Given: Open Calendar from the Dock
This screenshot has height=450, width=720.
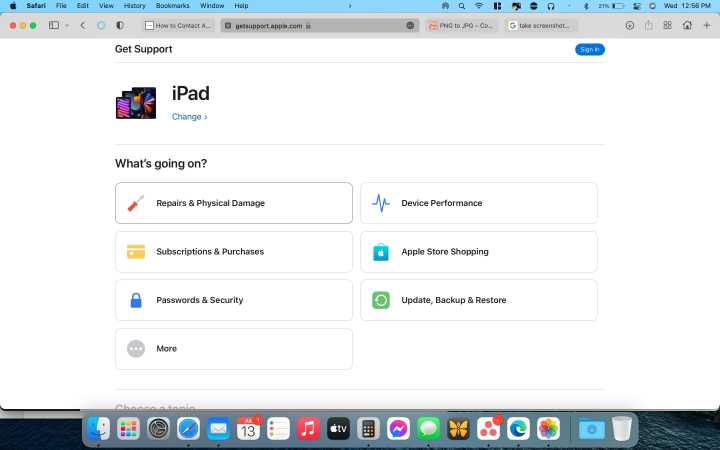Looking at the screenshot, I should [248, 429].
